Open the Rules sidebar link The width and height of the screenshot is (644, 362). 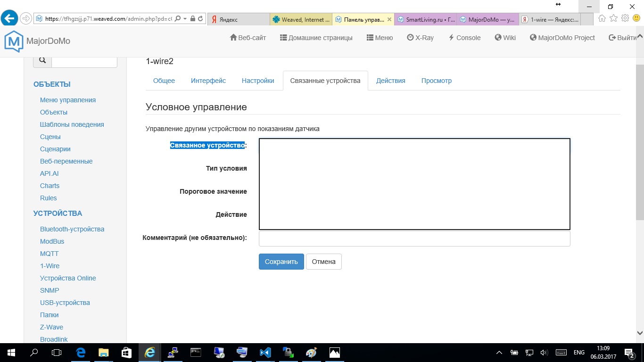[x=49, y=198]
